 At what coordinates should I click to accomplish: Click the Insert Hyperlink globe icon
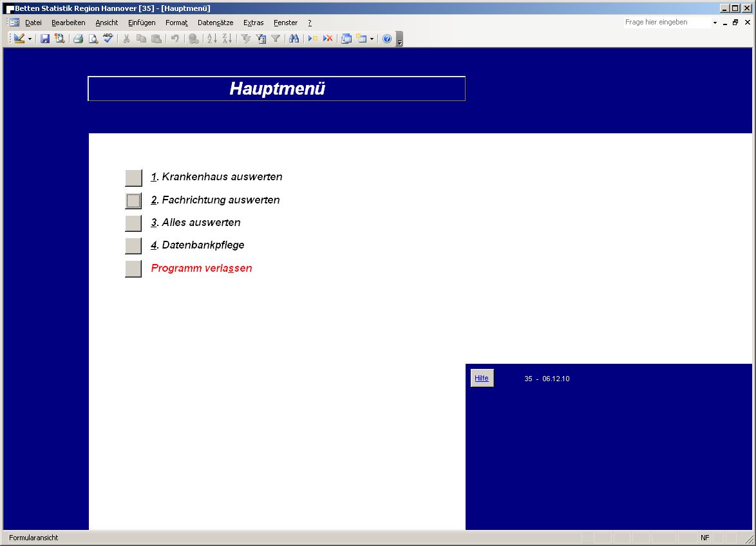pos(193,39)
